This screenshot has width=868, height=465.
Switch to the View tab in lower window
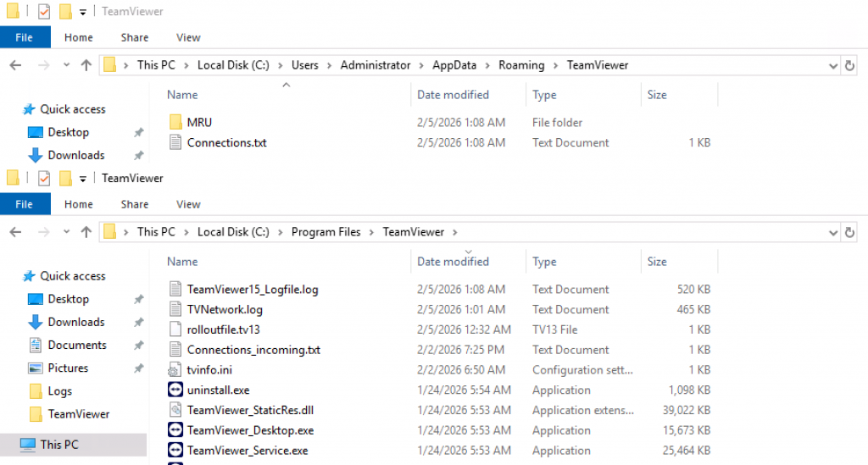[x=188, y=204]
